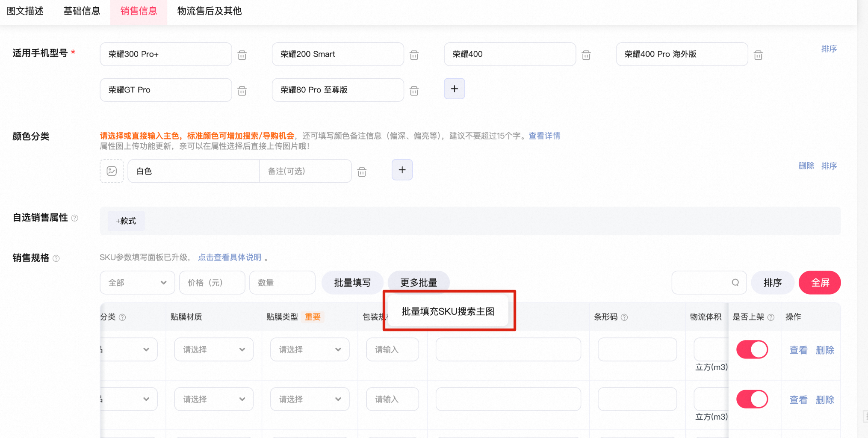Focus 条形码 field in second SKU row
Image resolution: width=868 pixels, height=438 pixels.
pos(637,399)
